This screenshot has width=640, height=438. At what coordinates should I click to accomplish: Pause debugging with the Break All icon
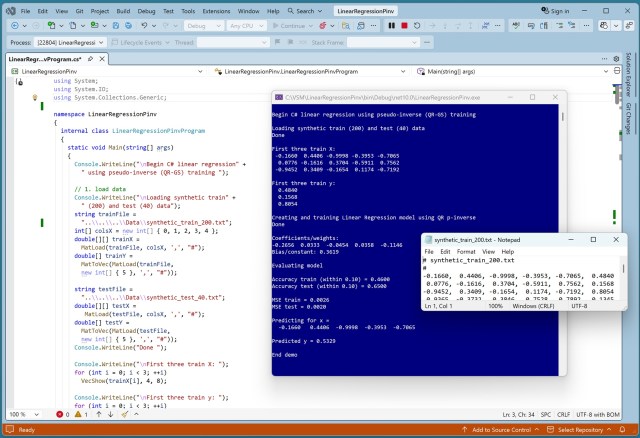click(391, 26)
